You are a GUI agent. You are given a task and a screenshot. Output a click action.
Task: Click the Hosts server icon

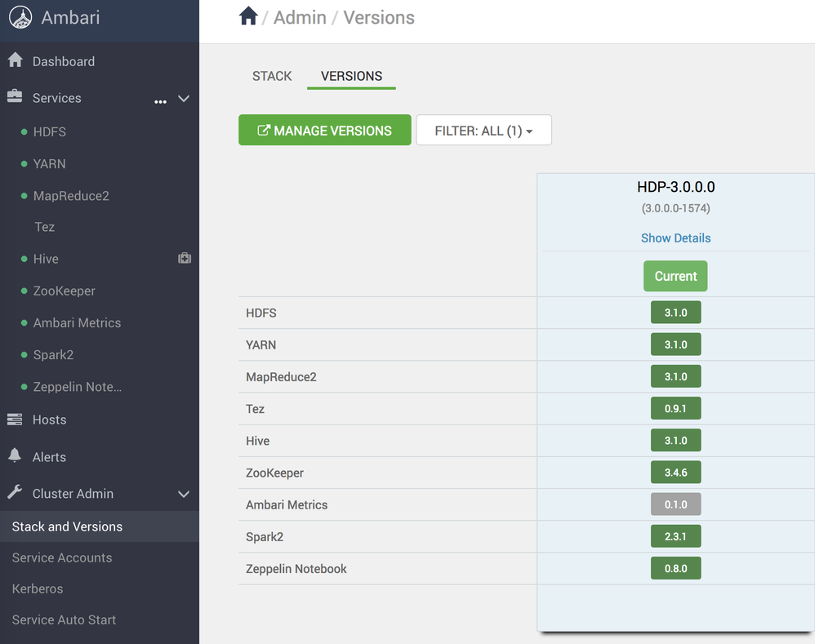pyautogui.click(x=15, y=419)
